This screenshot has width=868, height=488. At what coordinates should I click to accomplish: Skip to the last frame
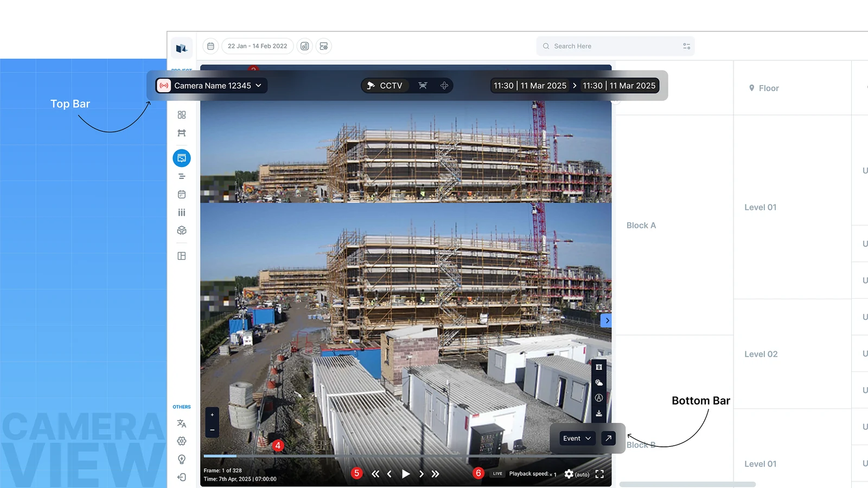pos(435,474)
